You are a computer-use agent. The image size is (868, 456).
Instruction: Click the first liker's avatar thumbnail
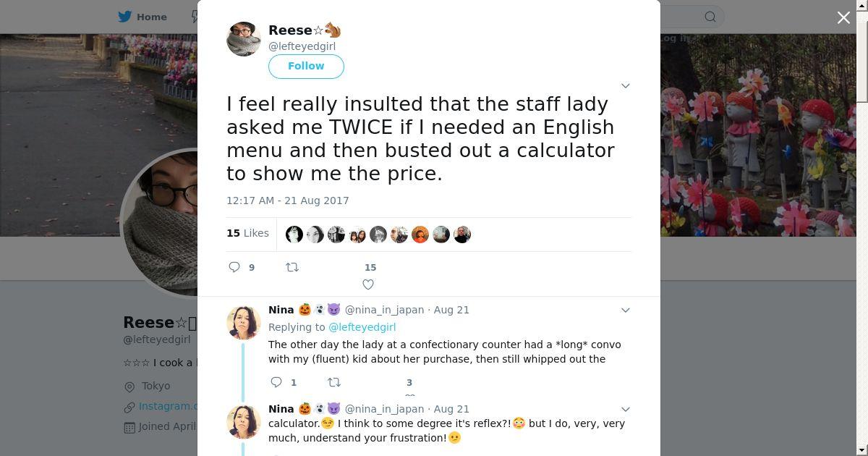(294, 235)
